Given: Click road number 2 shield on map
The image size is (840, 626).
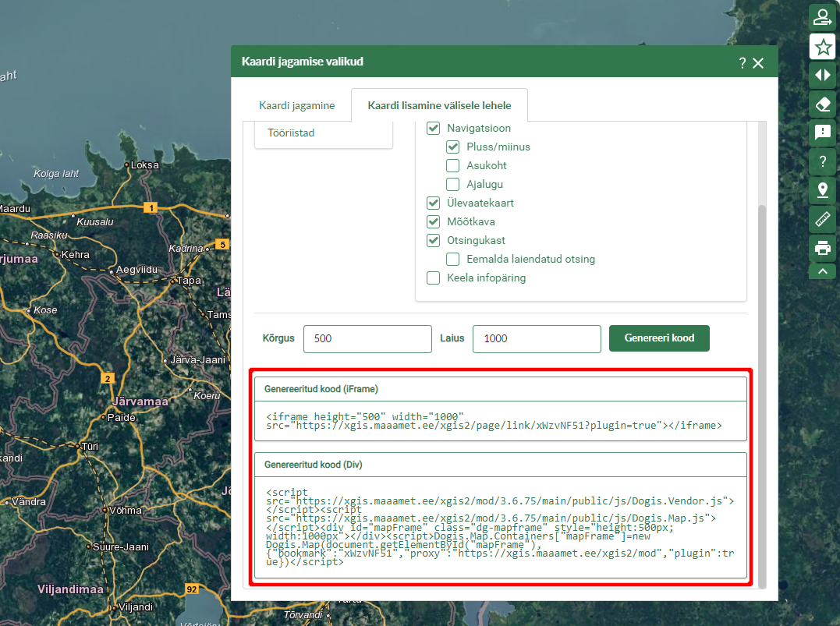Looking at the screenshot, I should (107, 379).
